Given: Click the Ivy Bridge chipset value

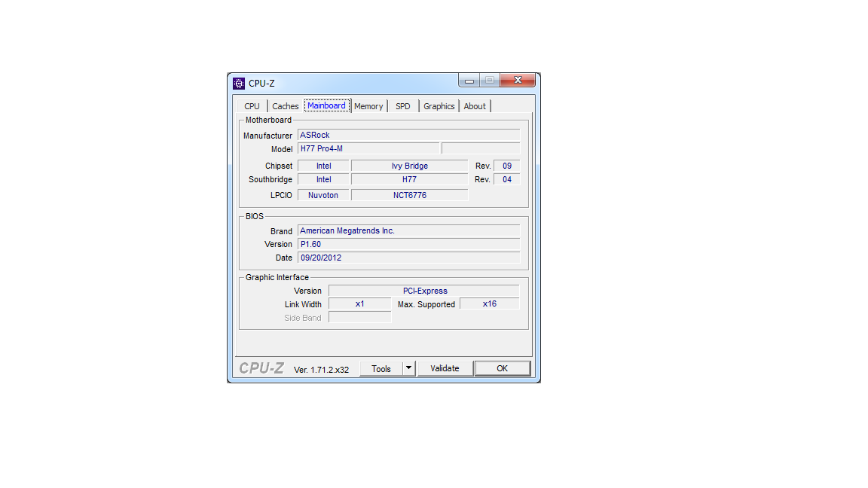Looking at the screenshot, I should tap(410, 166).
